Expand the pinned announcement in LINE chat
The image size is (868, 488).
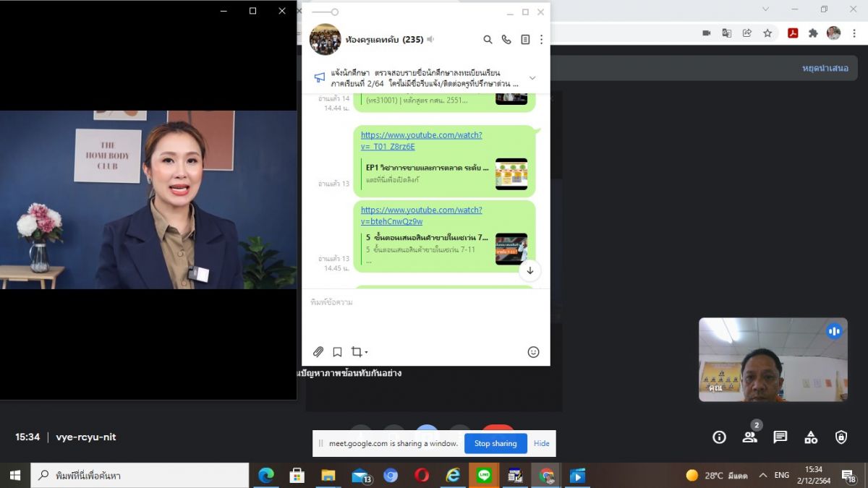[532, 78]
